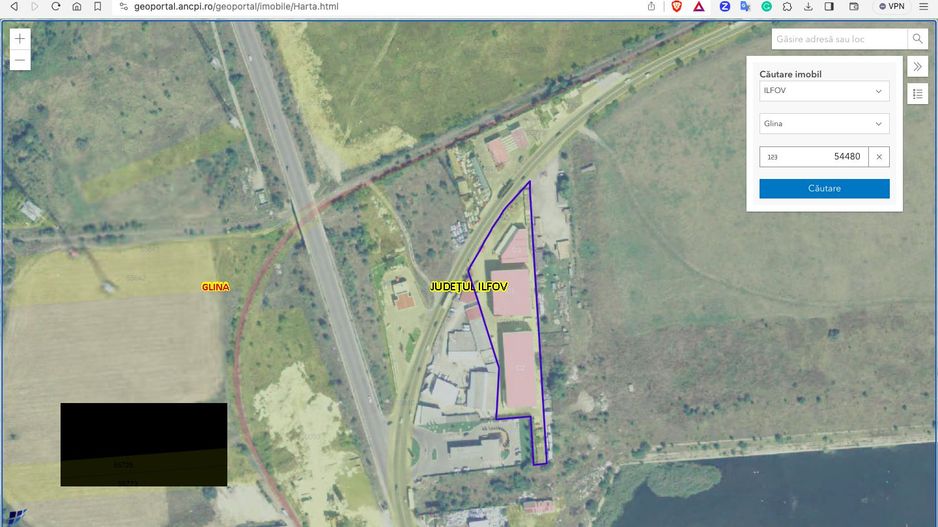Open the Brave wallet icon
Screen dimensions: 938x527
click(854, 6)
